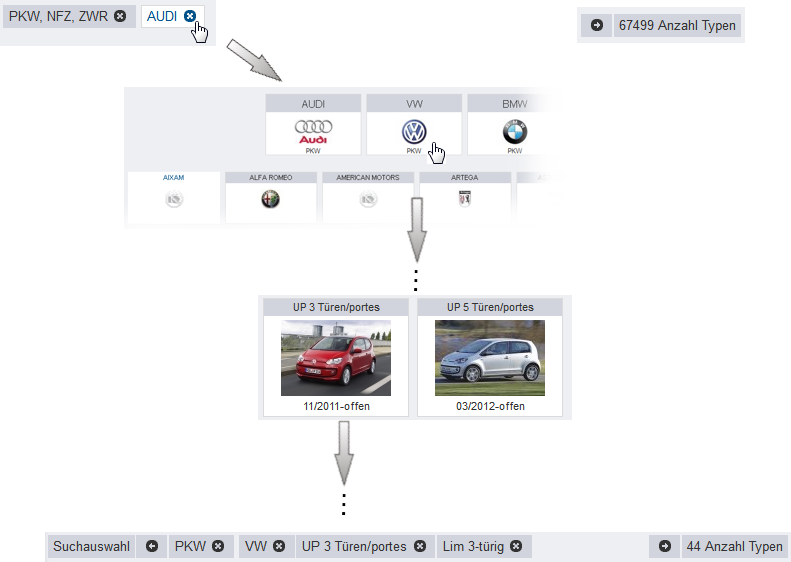Viewport: 791px width, 562px height.
Task: Choose the ARTEGA manufacturer logo
Action: click(x=465, y=199)
